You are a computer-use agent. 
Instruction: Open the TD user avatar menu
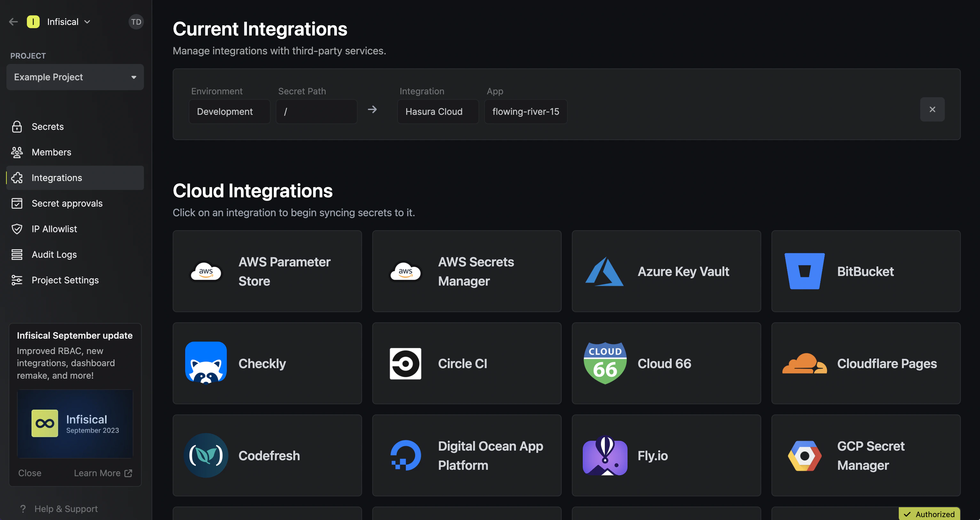[x=136, y=22]
